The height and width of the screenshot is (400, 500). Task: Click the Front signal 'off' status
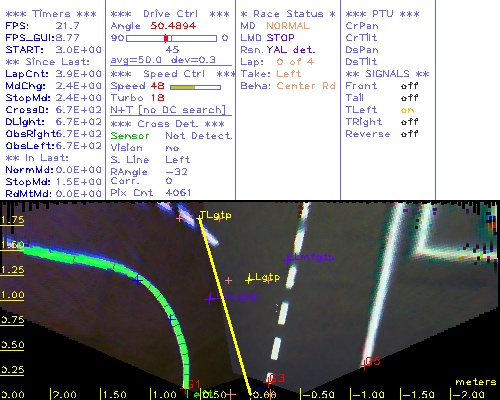pos(409,86)
